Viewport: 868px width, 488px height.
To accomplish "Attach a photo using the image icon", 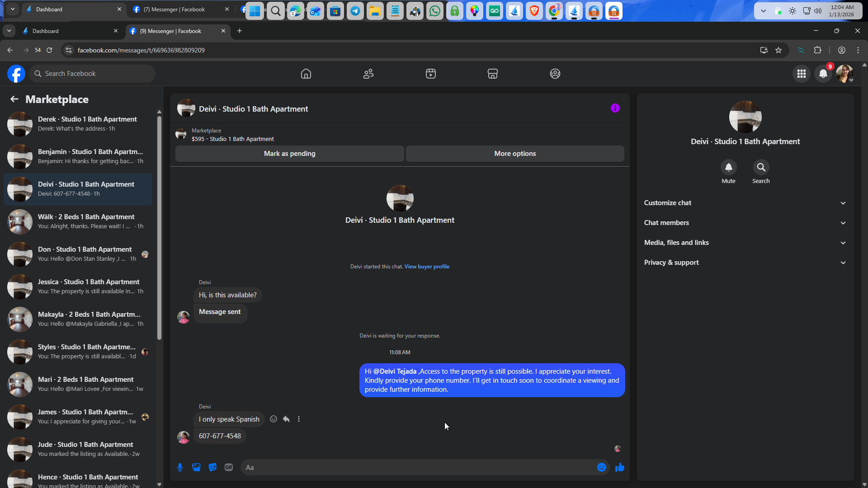I will (x=196, y=467).
